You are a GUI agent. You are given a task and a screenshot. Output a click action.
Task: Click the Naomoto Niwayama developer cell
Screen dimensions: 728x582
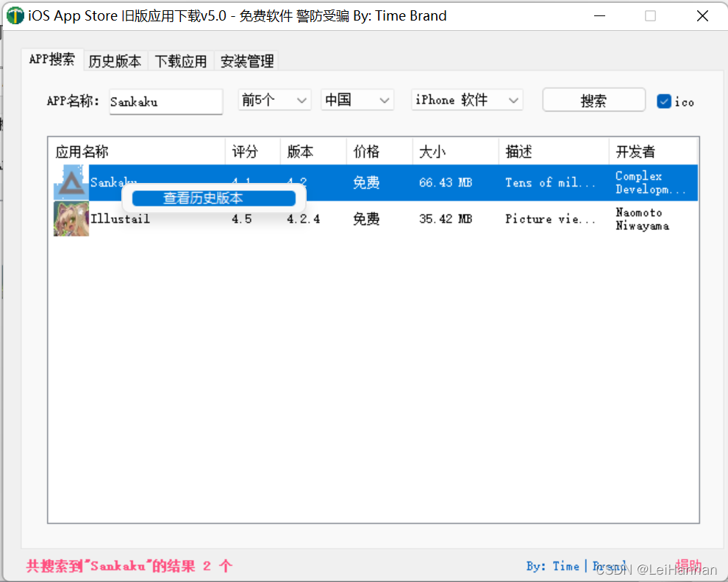[642, 219]
